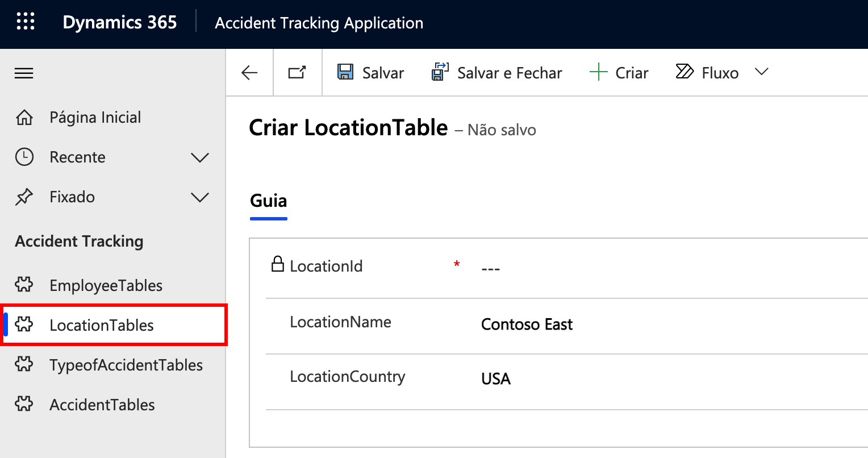
Task: Open record in a new window
Action: tap(297, 73)
